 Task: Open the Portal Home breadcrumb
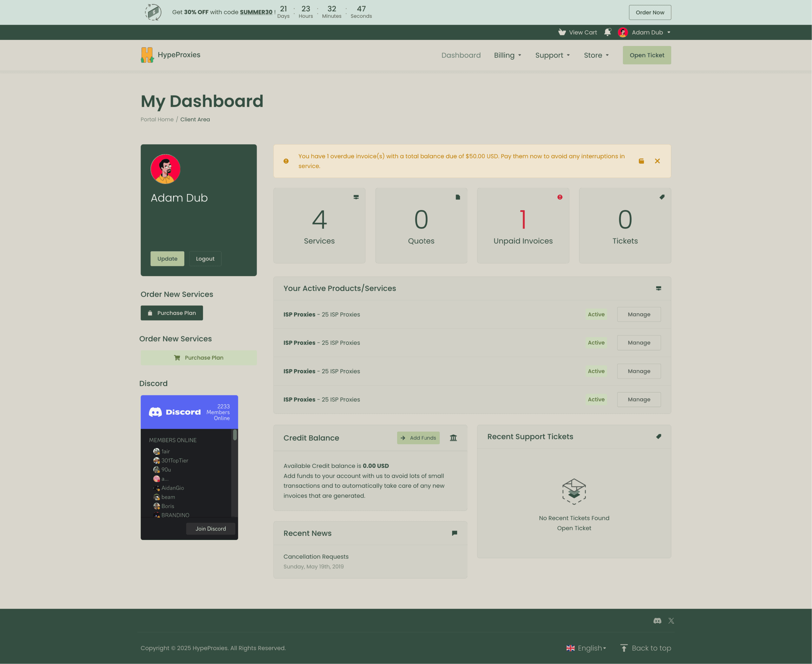(x=157, y=119)
